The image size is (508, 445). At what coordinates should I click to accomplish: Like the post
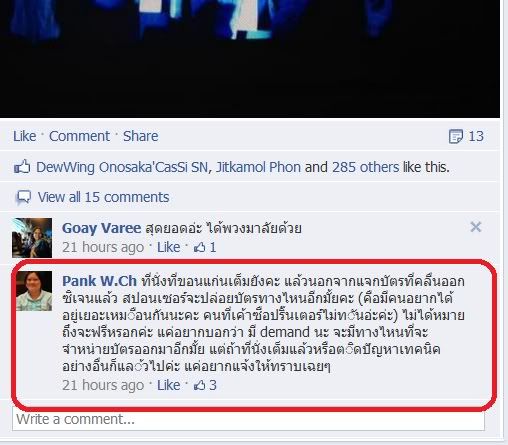(24, 136)
